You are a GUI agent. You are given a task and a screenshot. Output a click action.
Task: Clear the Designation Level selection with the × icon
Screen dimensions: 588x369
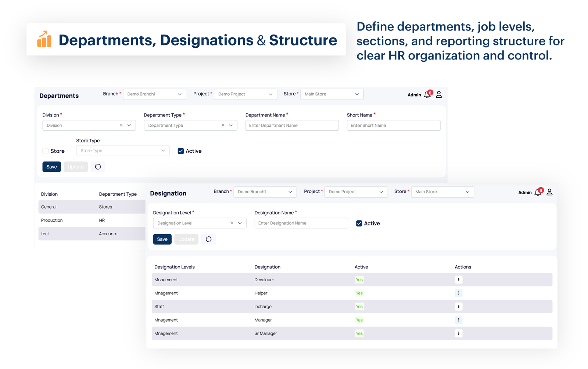[x=232, y=223]
